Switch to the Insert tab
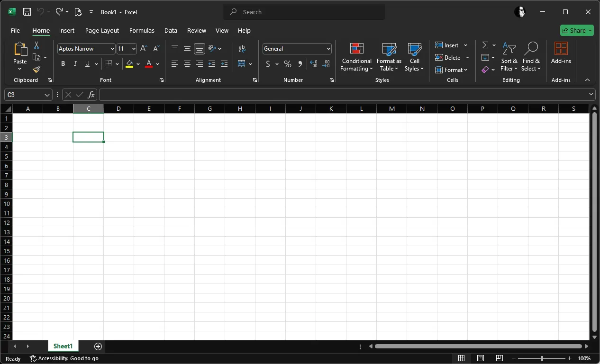 [67, 30]
